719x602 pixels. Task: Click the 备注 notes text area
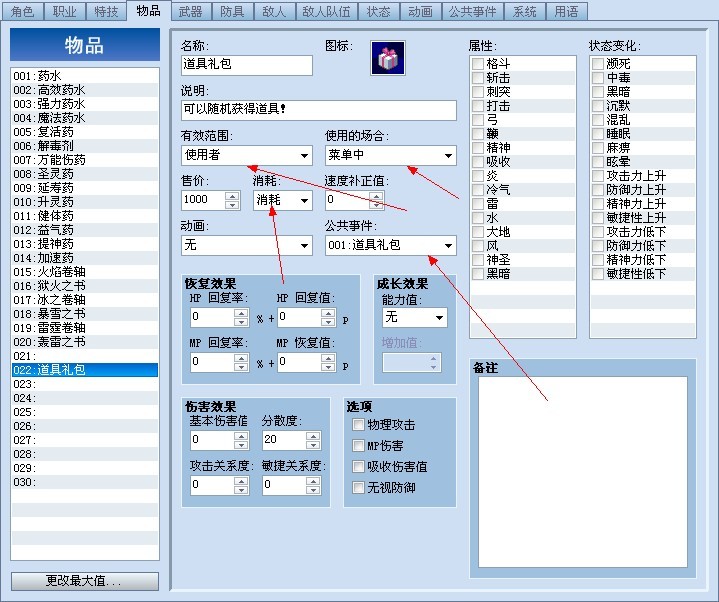click(x=583, y=472)
